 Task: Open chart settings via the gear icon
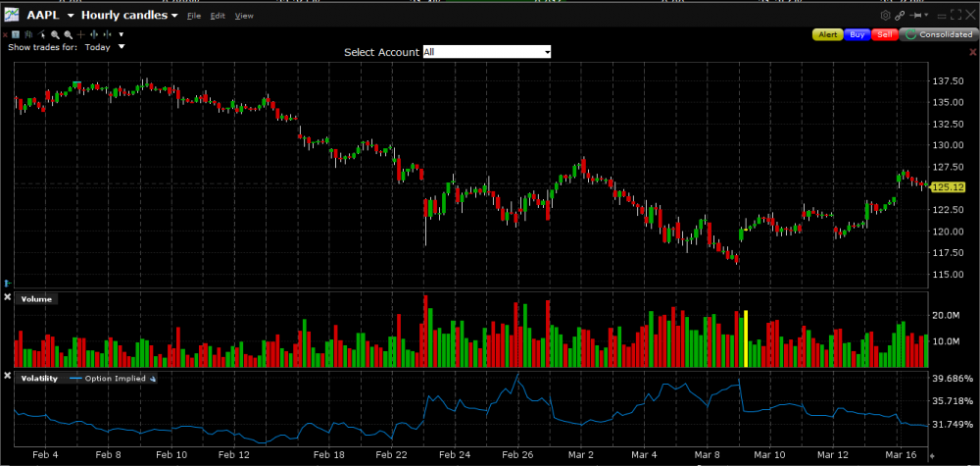tap(885, 16)
